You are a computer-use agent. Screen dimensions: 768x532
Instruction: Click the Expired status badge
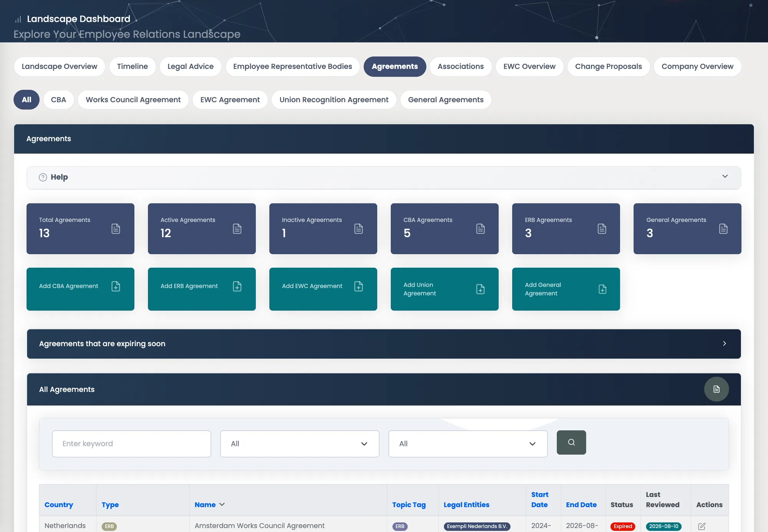pyautogui.click(x=622, y=526)
